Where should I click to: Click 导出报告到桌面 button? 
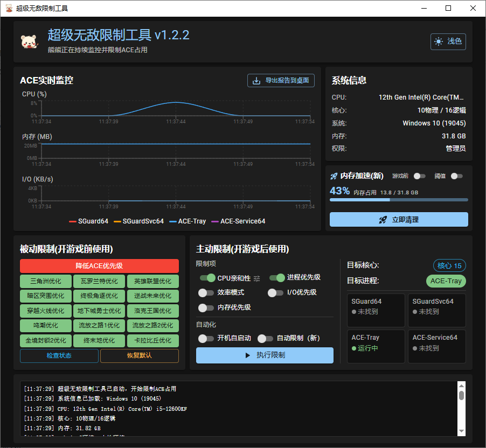click(281, 81)
